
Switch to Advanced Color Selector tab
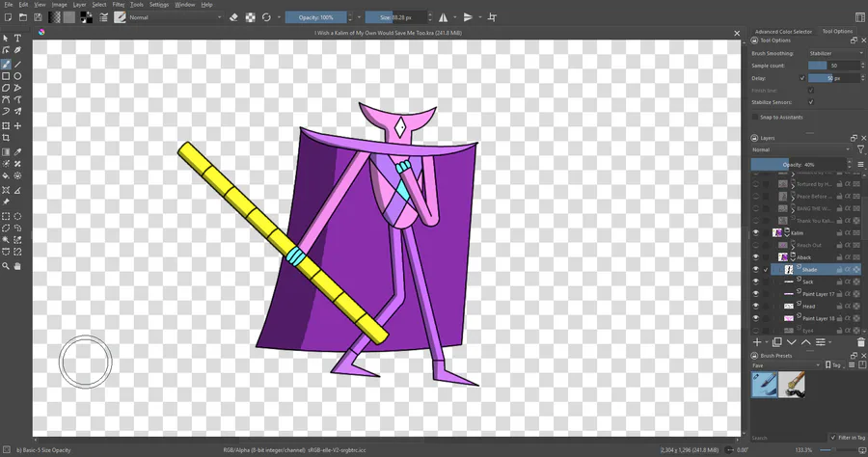[783, 32]
